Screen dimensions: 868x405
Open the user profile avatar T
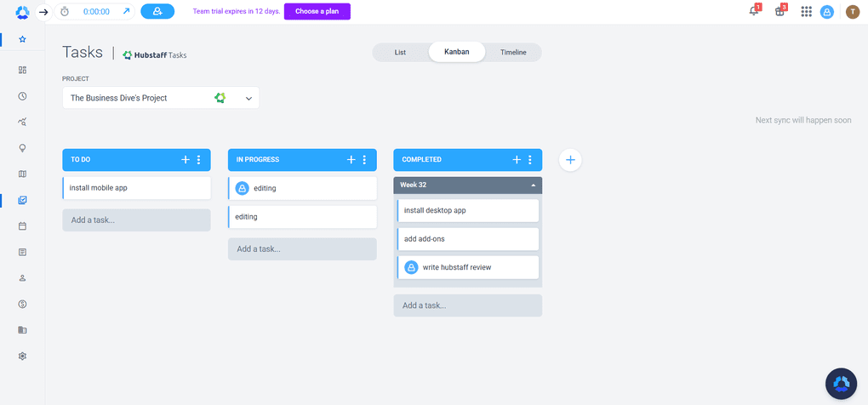[853, 12]
